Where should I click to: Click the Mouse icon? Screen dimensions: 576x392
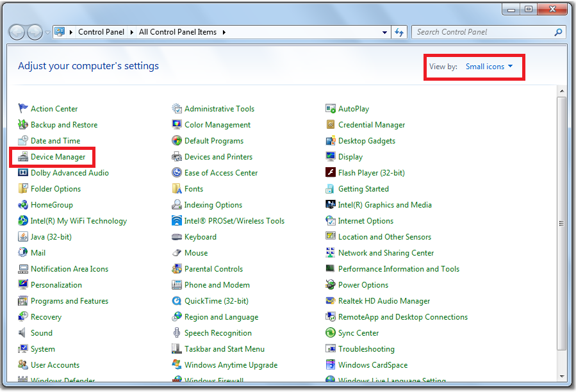pos(177,253)
